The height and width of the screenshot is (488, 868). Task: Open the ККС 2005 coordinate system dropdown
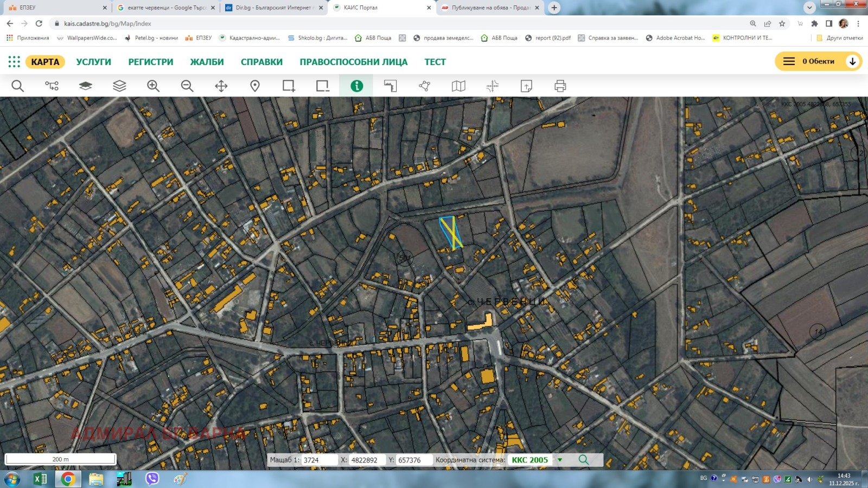click(x=560, y=460)
